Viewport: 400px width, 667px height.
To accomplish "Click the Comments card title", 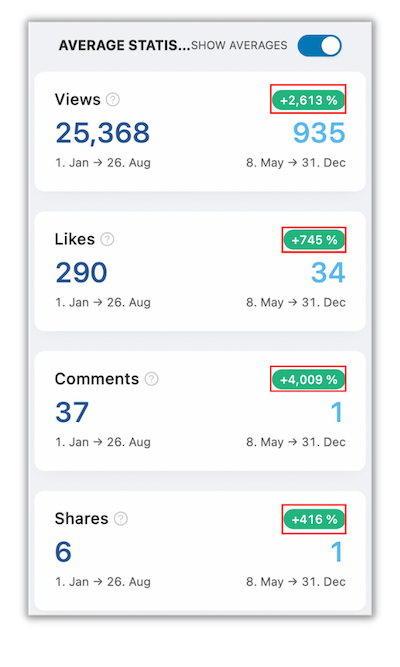I will pyautogui.click(x=97, y=379).
